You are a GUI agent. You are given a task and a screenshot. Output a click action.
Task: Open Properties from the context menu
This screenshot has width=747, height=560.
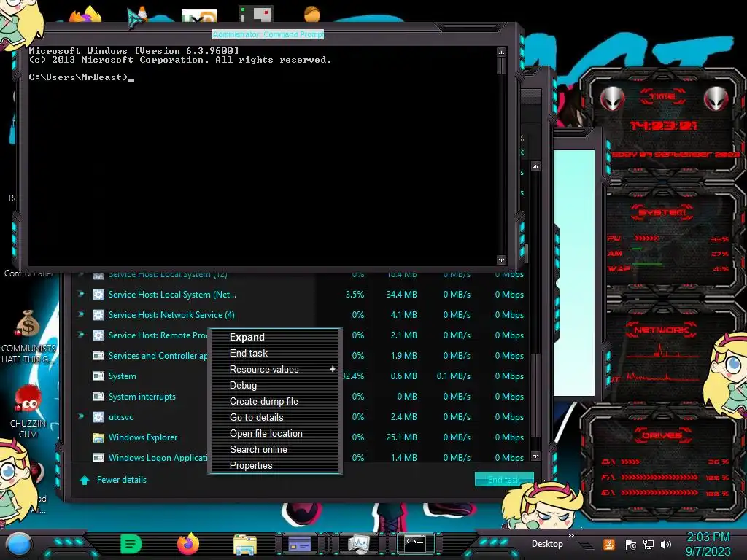[x=275, y=466]
